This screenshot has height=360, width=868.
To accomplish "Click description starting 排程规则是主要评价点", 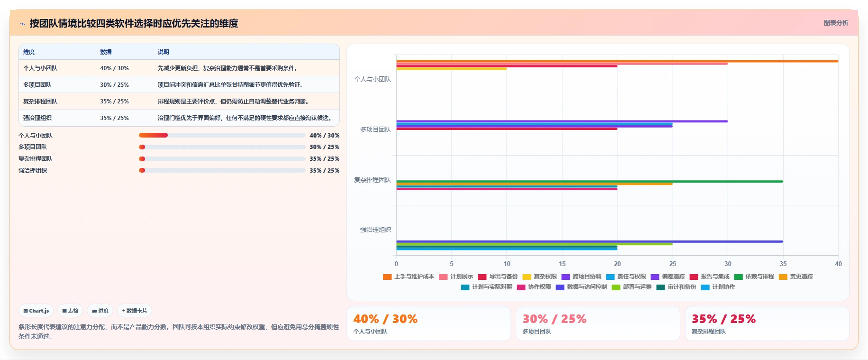I will pyautogui.click(x=234, y=102).
